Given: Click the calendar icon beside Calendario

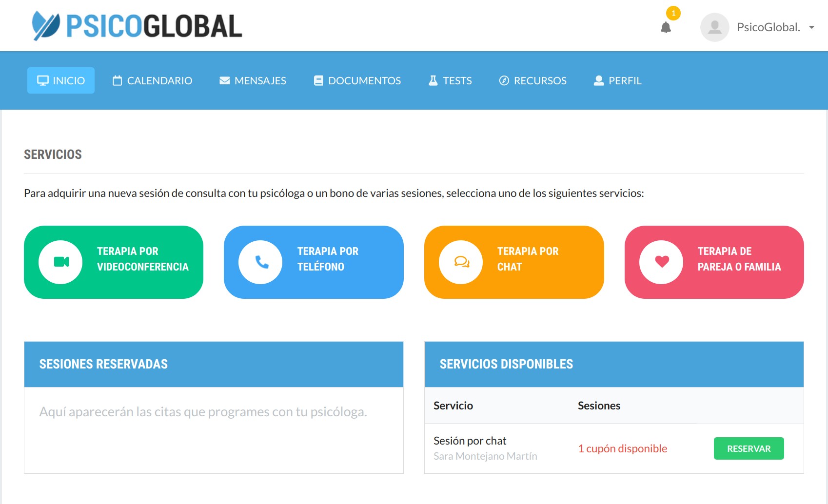Looking at the screenshot, I should click(x=118, y=80).
